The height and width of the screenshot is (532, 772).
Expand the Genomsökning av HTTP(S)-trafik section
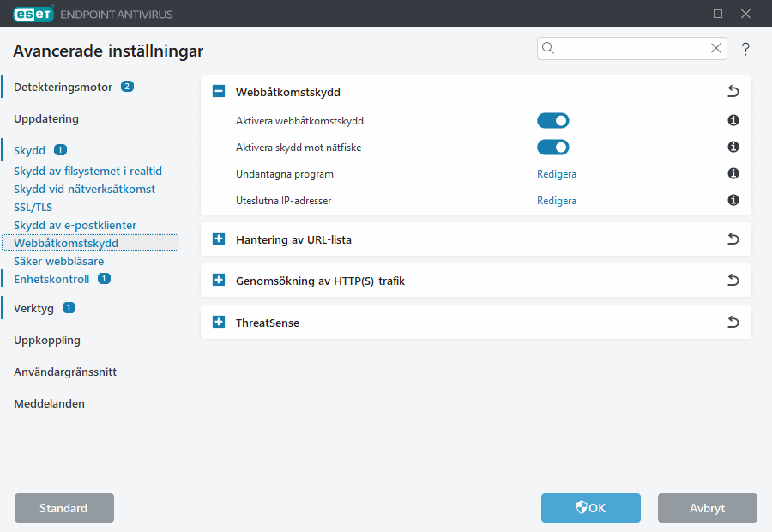click(x=218, y=280)
